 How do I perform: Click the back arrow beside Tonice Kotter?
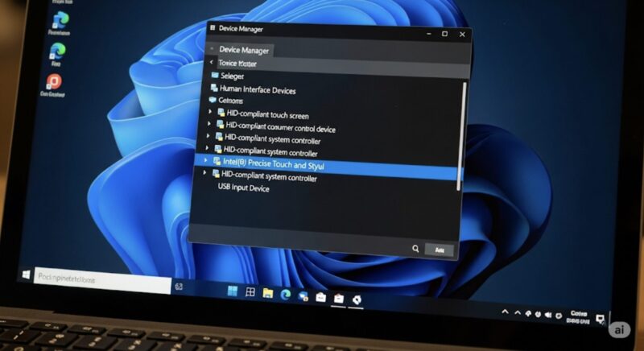(x=211, y=62)
